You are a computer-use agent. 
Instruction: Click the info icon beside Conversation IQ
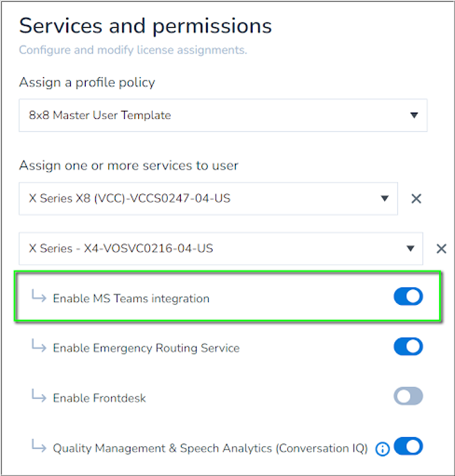382,449
